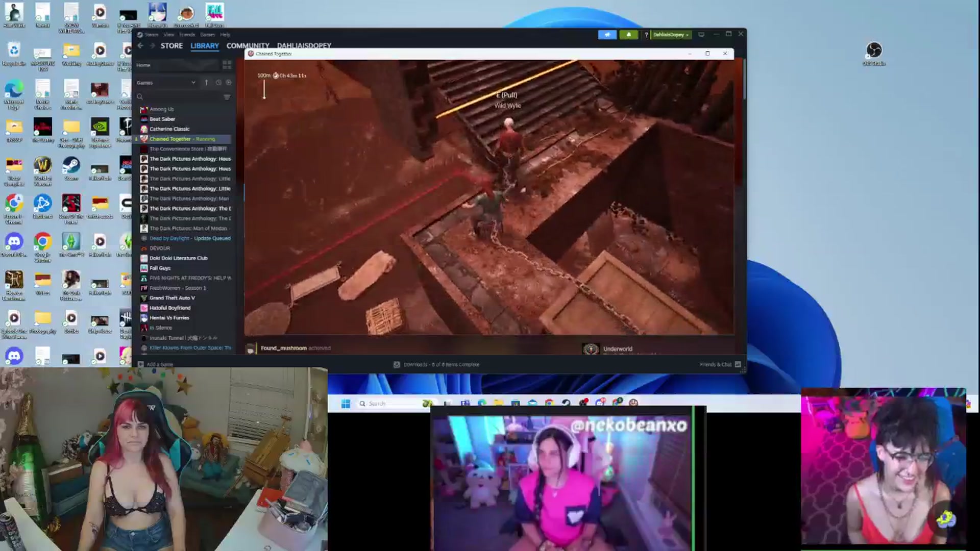The height and width of the screenshot is (551, 980).
Task: Open Friends & Chat panel
Action: 720,365
